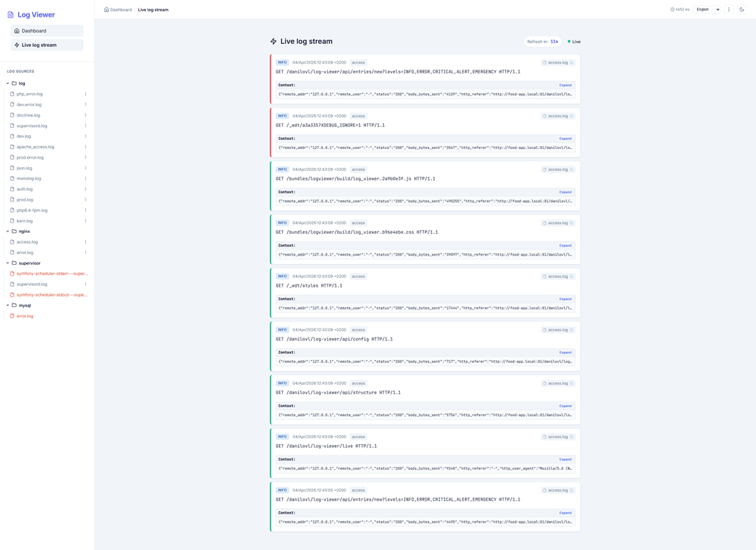Image resolution: width=756 pixels, height=550 pixels.
Task: Click the kebab options beside apache_access.log
Action: (85, 146)
